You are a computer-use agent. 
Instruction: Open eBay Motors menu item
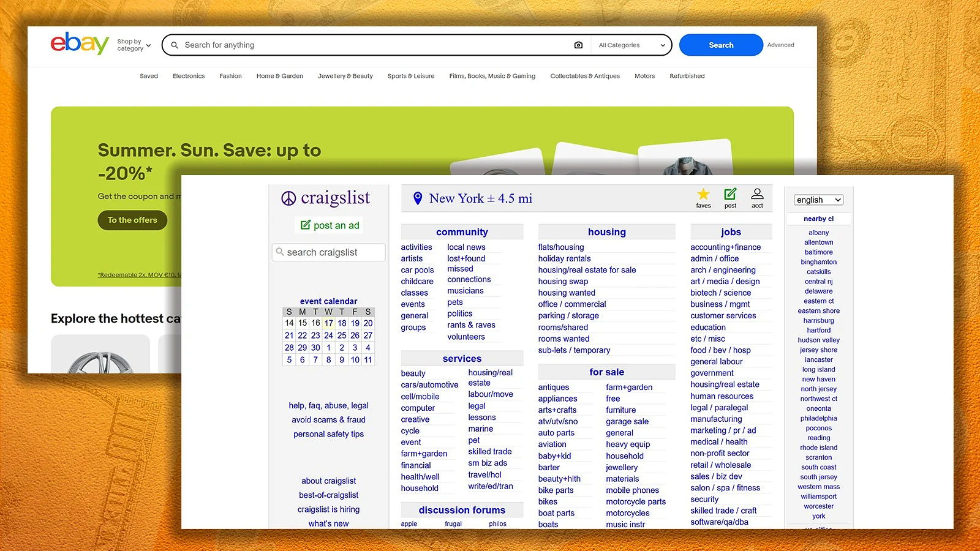click(x=644, y=76)
